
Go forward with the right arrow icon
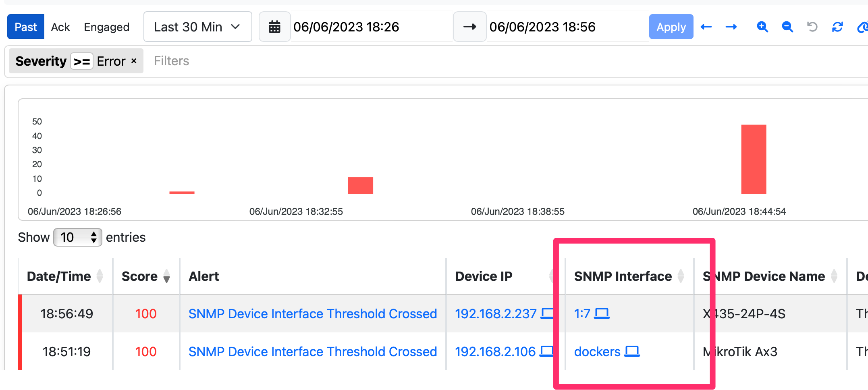tap(731, 27)
